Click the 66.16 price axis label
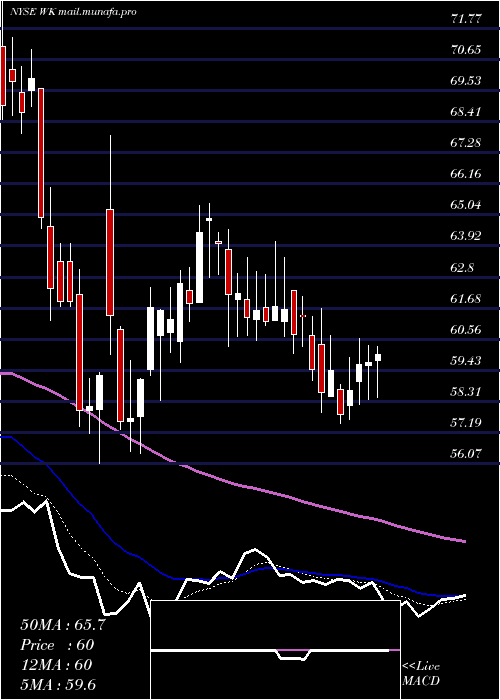 point(466,174)
